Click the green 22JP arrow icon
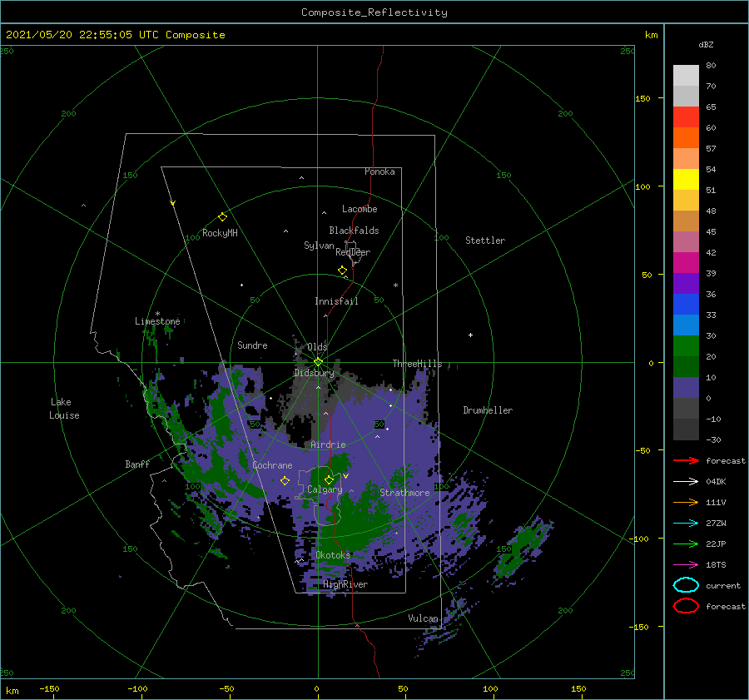The height and width of the screenshot is (700, 749). [x=686, y=544]
